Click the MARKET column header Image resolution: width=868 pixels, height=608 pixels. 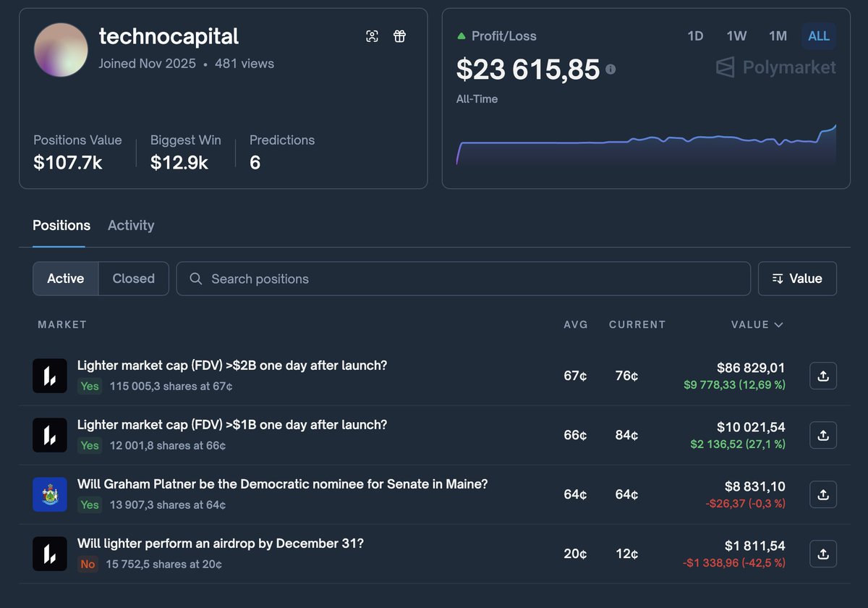pyautogui.click(x=62, y=325)
